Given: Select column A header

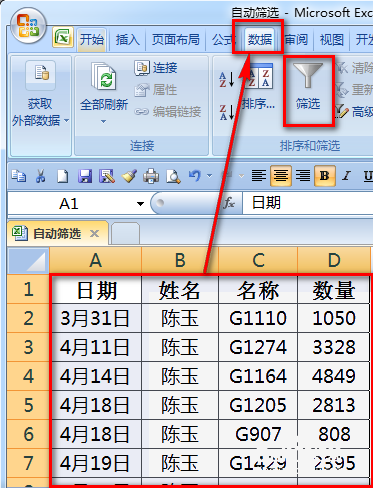Looking at the screenshot, I should click(x=96, y=261).
